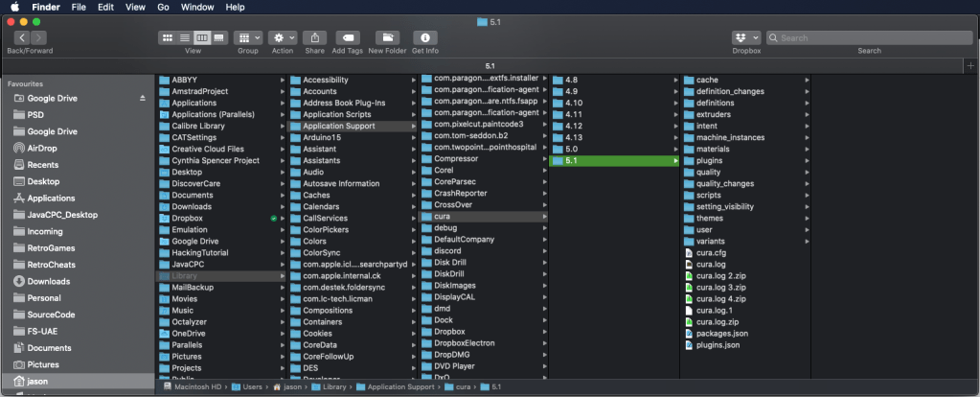Viewport: 980px width, 397px height.
Task: Click the Share toolbar icon
Action: [x=314, y=37]
